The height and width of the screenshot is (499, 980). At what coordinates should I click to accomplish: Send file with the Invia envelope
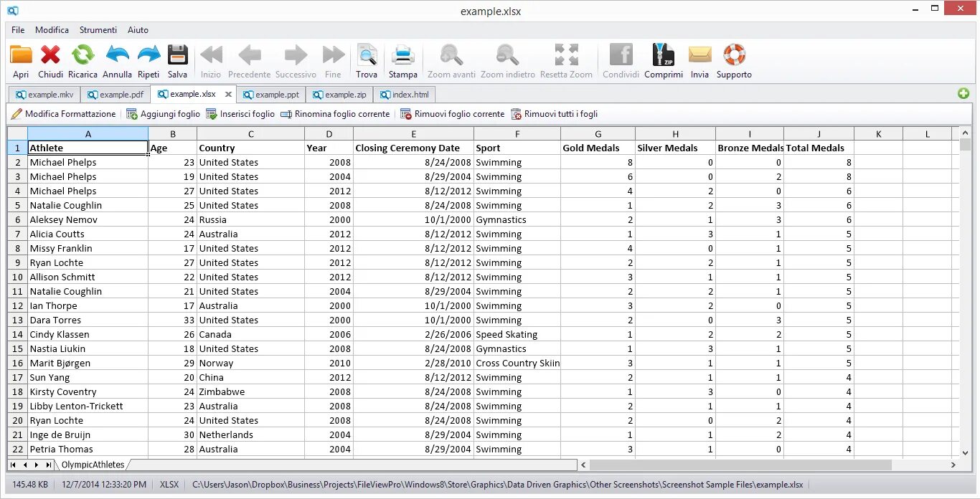699,54
